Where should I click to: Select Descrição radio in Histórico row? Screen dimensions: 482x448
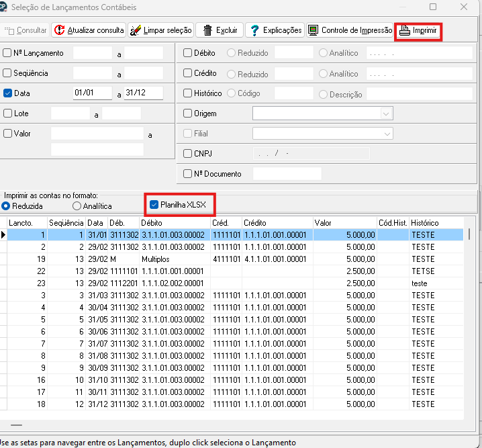click(x=323, y=95)
